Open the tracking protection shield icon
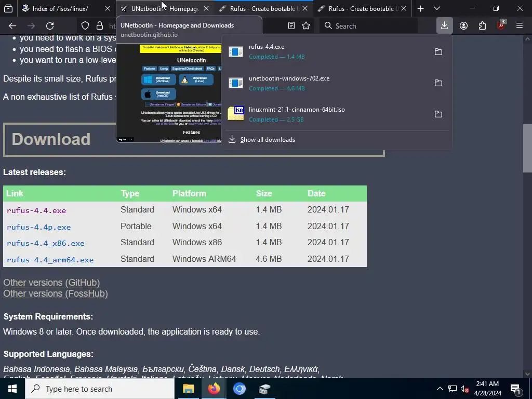532x399 pixels. (85, 26)
